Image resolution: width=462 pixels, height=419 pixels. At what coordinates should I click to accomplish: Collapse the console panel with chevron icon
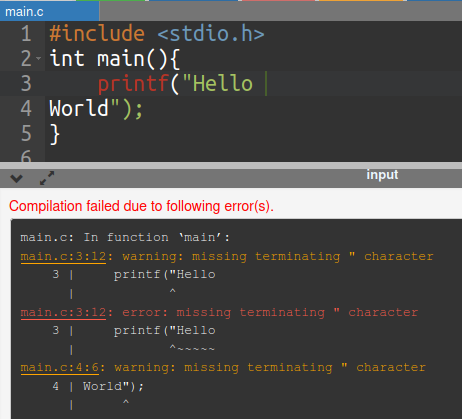coord(16,179)
